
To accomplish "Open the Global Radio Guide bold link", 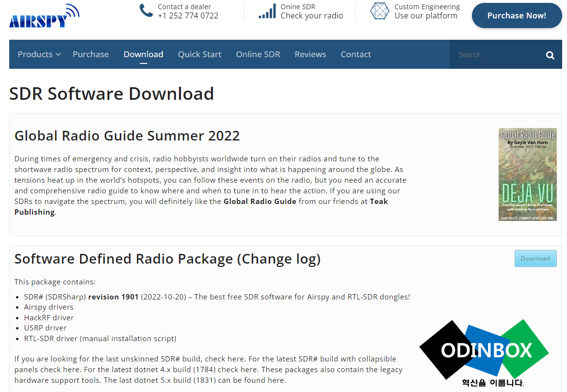I will [x=260, y=202].
